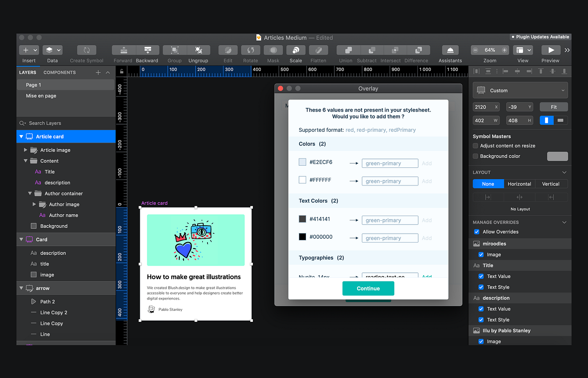Screen dimensions: 588x378
Task: Set Layout to Horizontal
Action: pyautogui.click(x=520, y=184)
